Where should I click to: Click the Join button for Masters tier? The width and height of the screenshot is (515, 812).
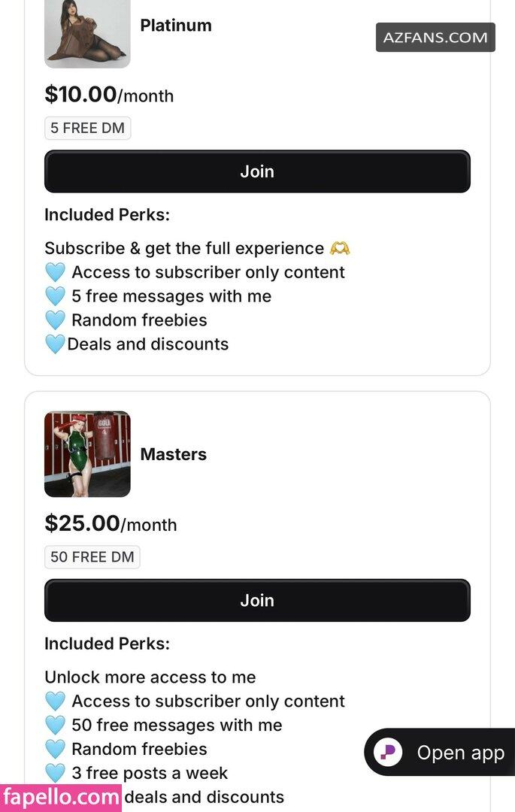(x=257, y=600)
